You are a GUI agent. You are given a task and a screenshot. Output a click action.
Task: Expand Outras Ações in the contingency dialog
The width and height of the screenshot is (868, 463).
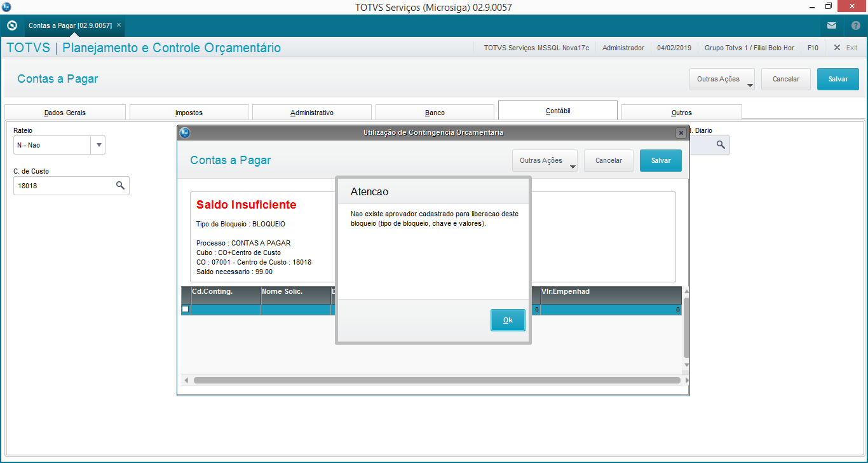[545, 161]
